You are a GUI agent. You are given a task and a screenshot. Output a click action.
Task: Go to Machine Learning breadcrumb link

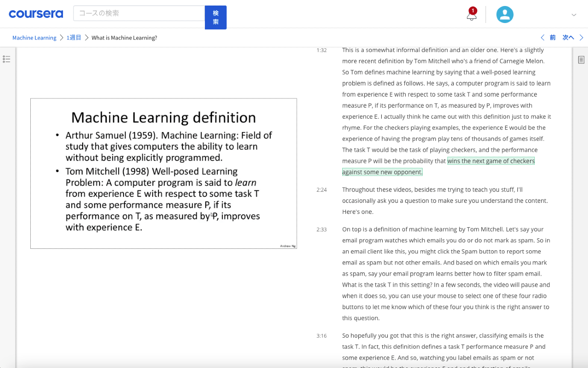point(34,38)
